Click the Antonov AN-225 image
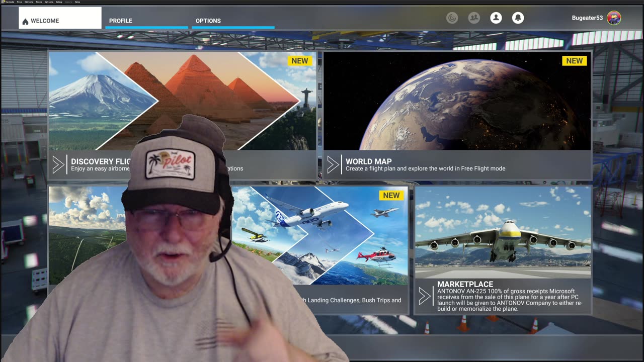This screenshot has width=644, height=362. tap(503, 232)
